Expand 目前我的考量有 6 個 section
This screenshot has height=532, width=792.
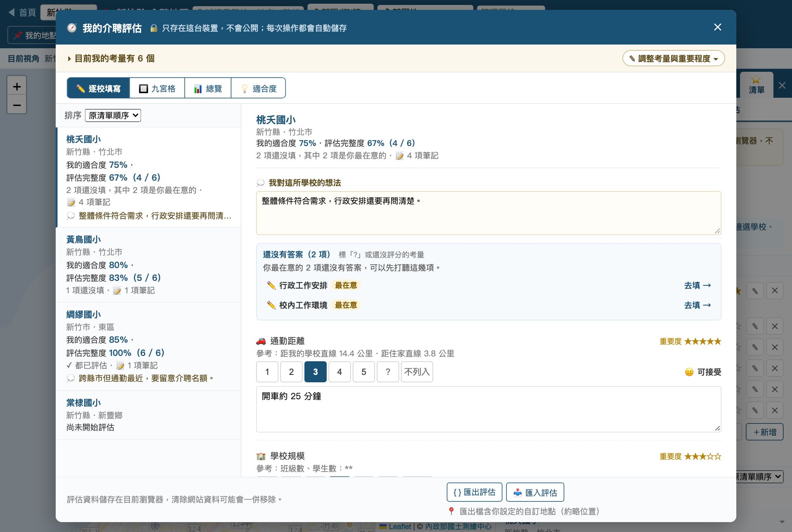pyautogui.click(x=111, y=59)
